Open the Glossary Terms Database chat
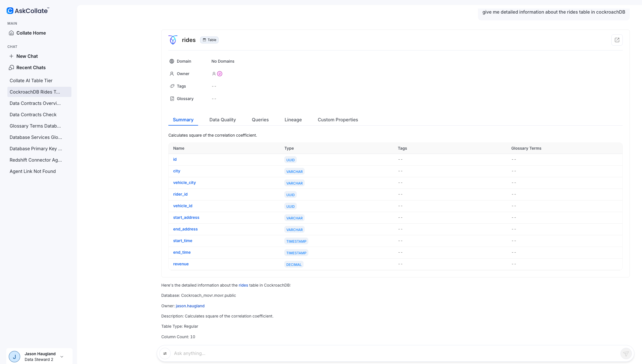This screenshot has height=364, width=642. pos(39,126)
